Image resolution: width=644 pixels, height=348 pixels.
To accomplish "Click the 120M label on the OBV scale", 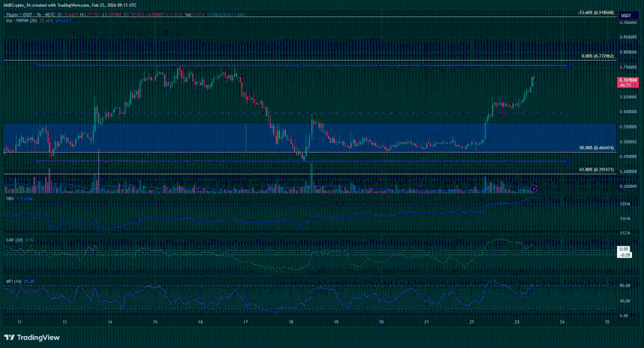I will [x=625, y=204].
